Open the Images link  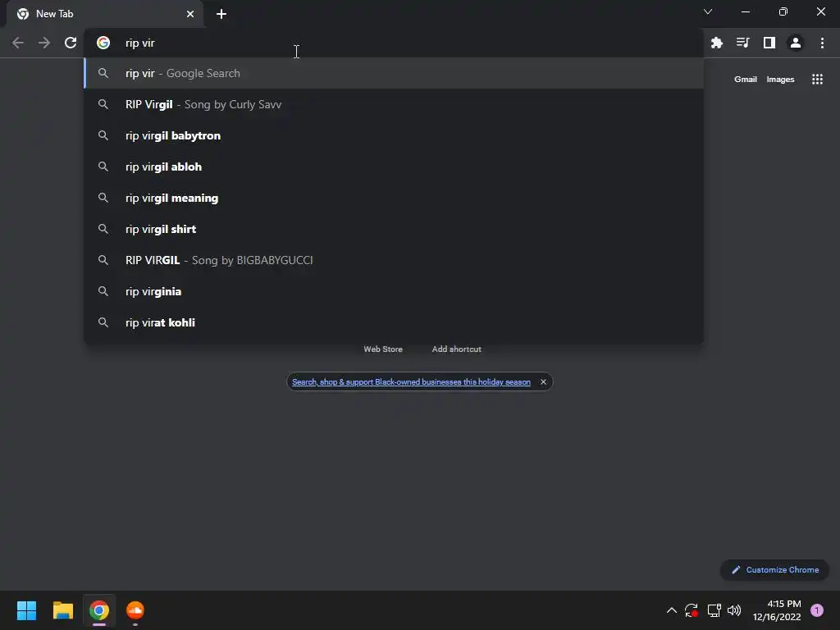click(780, 80)
